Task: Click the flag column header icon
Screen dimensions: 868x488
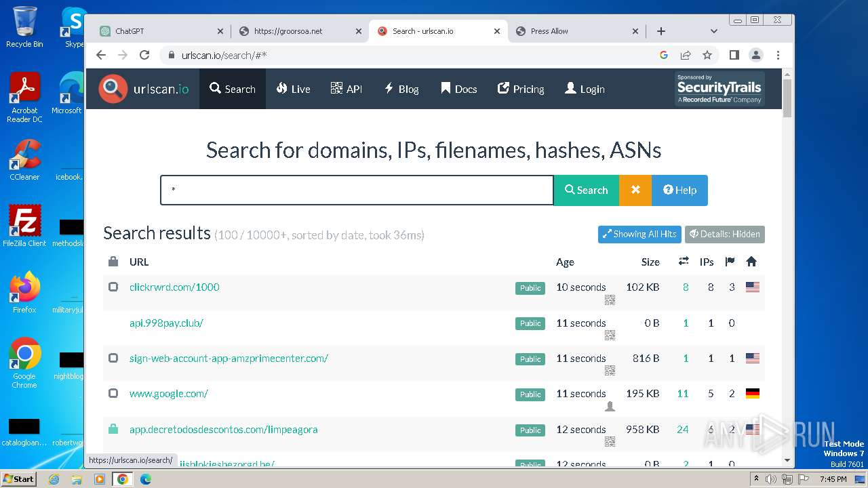Action: click(730, 262)
